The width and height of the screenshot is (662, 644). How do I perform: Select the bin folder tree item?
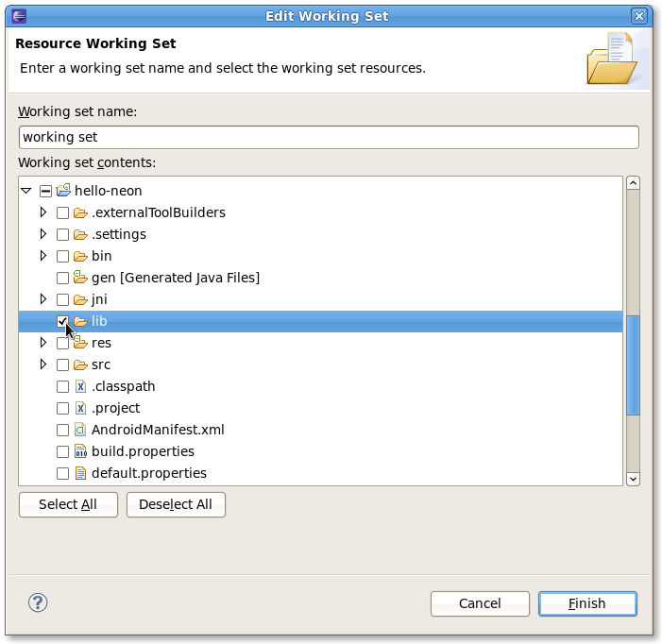coord(101,256)
